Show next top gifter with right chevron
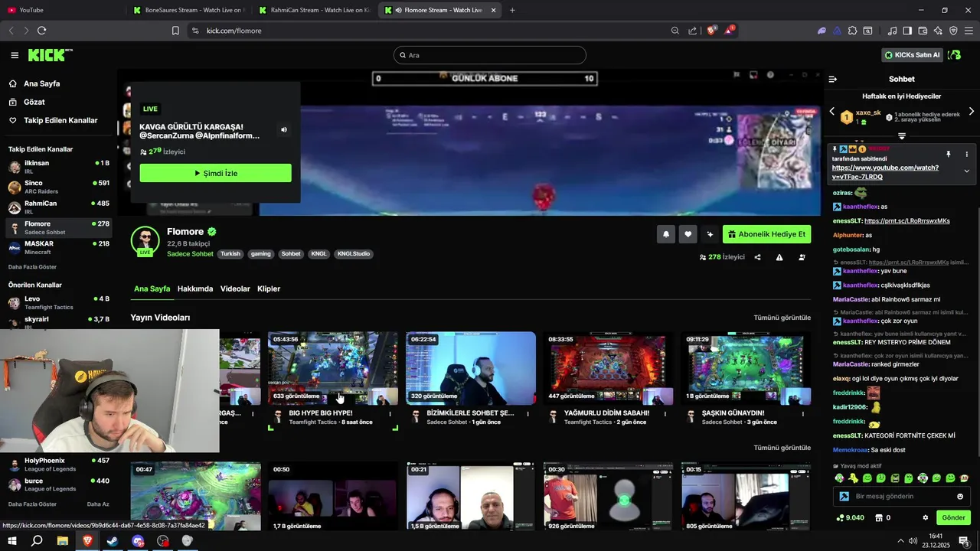Image resolution: width=980 pixels, height=551 pixels. (972, 112)
